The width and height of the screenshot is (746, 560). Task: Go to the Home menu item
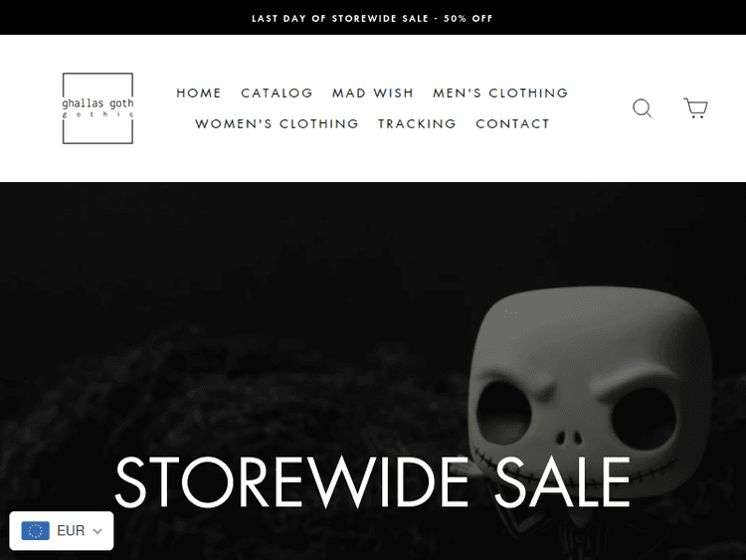click(198, 93)
